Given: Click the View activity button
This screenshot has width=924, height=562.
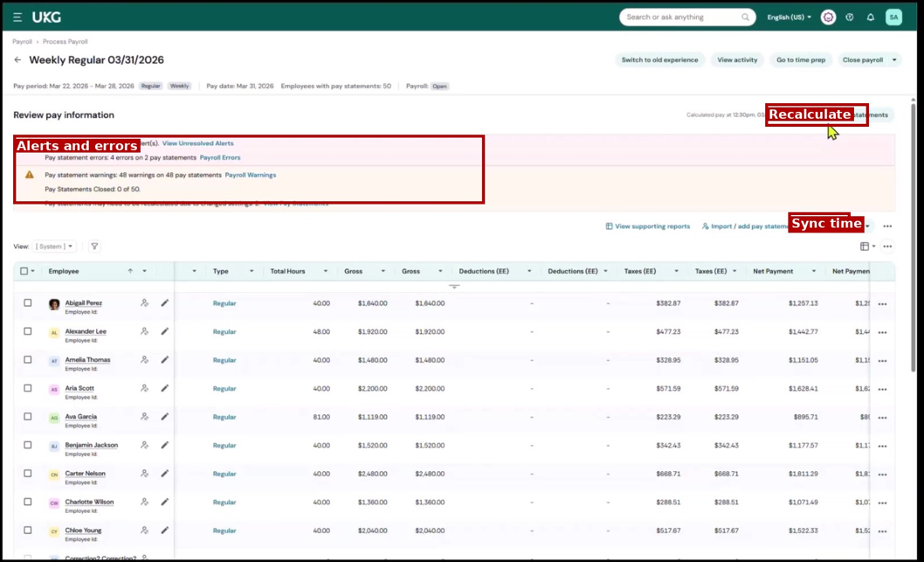Looking at the screenshot, I should pyautogui.click(x=737, y=59).
